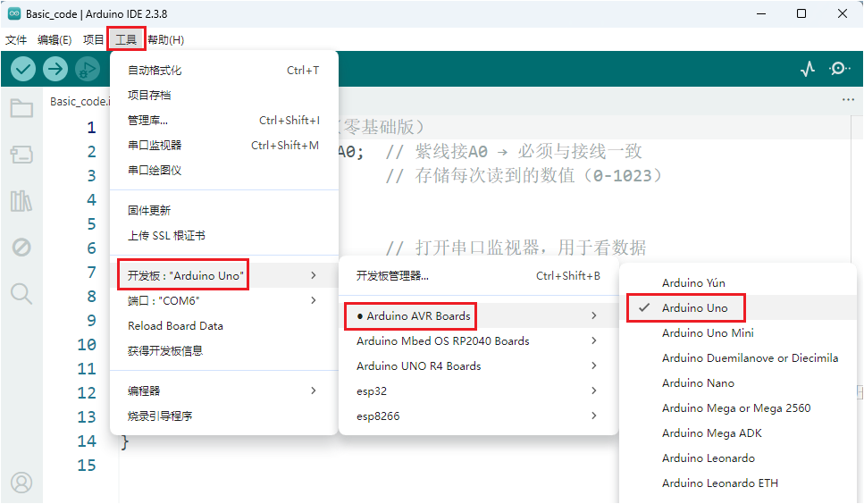Viewport: 864px width, 504px height.
Task: Select the checked Arduino Uno board
Action: [x=738, y=308]
